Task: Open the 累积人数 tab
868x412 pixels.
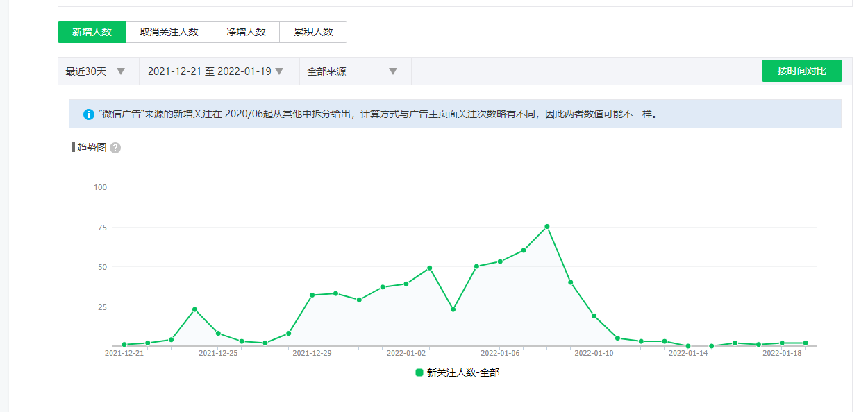Action: click(x=313, y=32)
